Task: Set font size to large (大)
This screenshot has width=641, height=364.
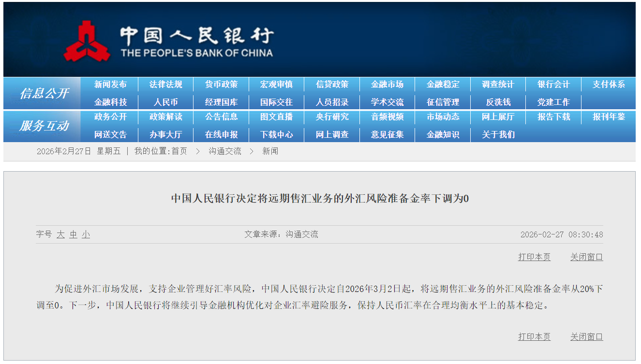Action: [x=60, y=234]
